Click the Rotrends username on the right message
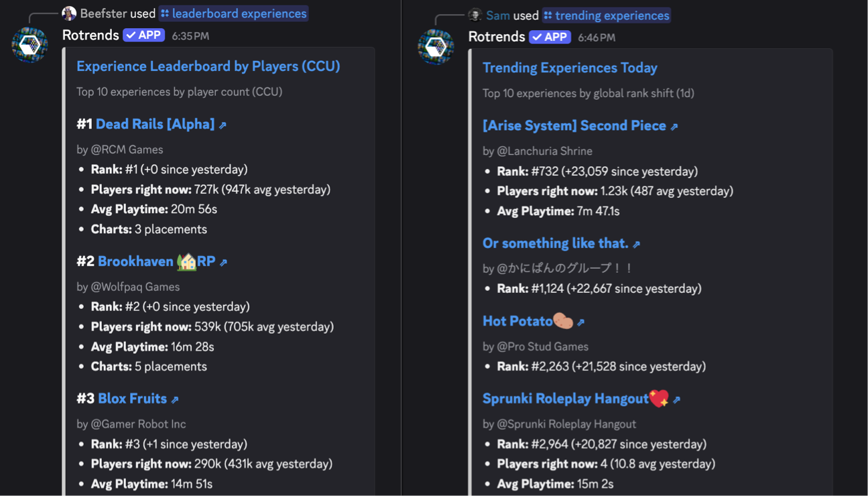The width and height of the screenshot is (868, 496). (496, 37)
